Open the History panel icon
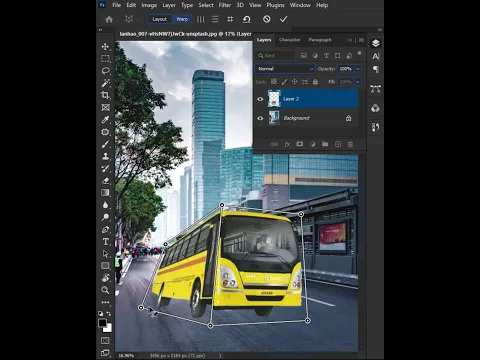The width and height of the screenshot is (480, 360). click(x=376, y=127)
